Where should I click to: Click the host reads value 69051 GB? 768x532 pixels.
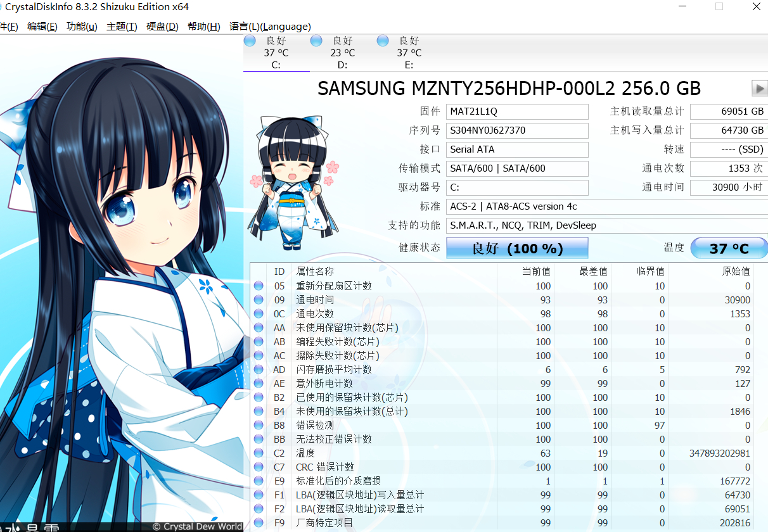729,111
